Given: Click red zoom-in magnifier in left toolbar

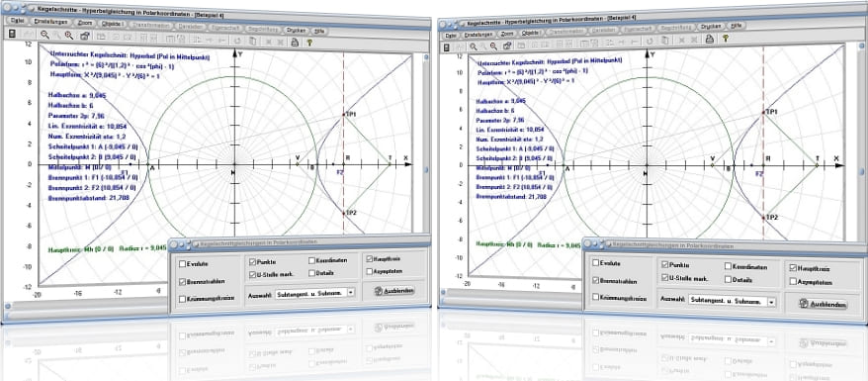Looking at the screenshot, I should [x=69, y=36].
